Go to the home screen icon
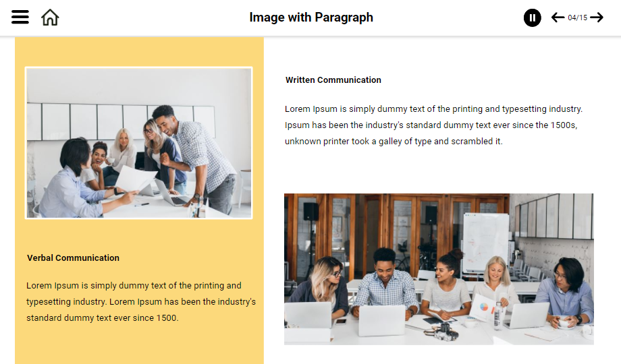621x364 pixels. (50, 18)
